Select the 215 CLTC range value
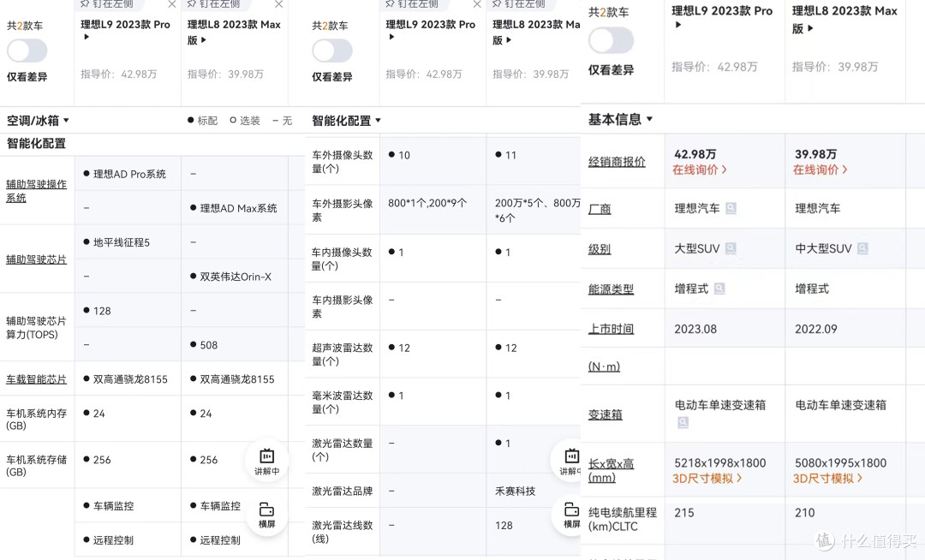925x560 pixels. point(684,513)
